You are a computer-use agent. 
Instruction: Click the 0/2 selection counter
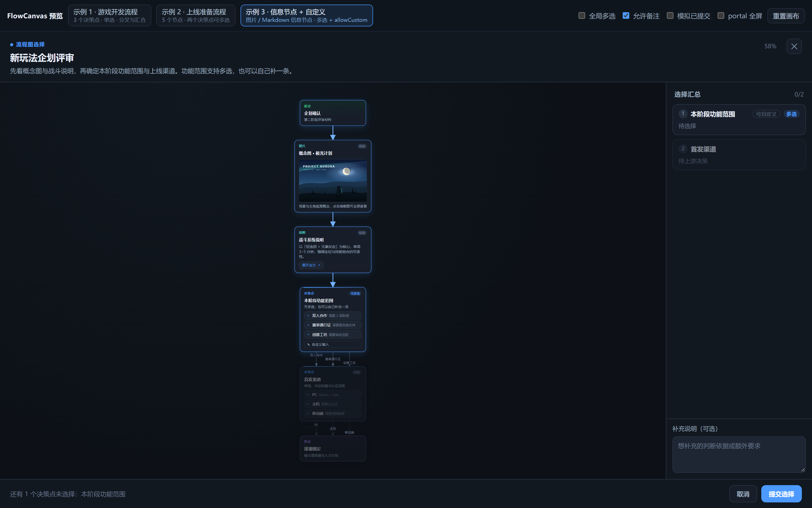pyautogui.click(x=799, y=94)
